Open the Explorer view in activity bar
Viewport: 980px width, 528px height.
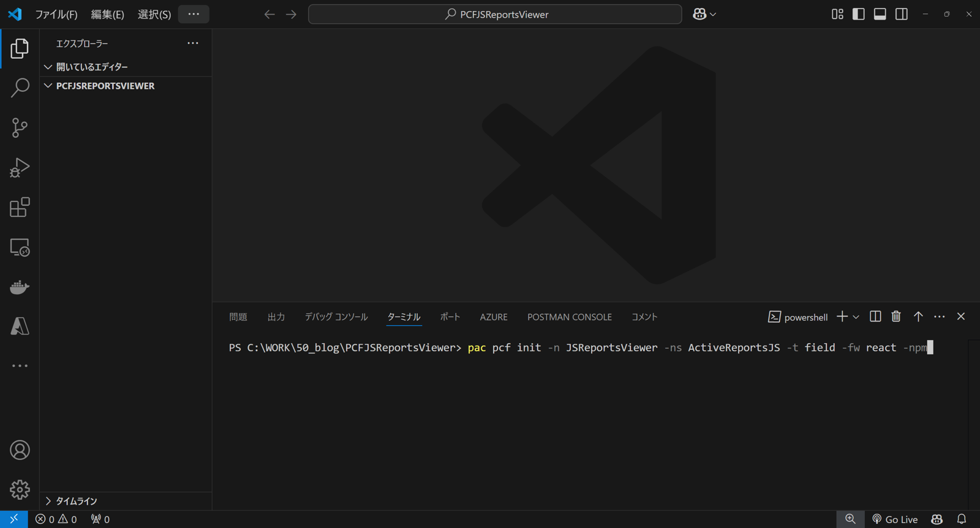click(x=20, y=48)
